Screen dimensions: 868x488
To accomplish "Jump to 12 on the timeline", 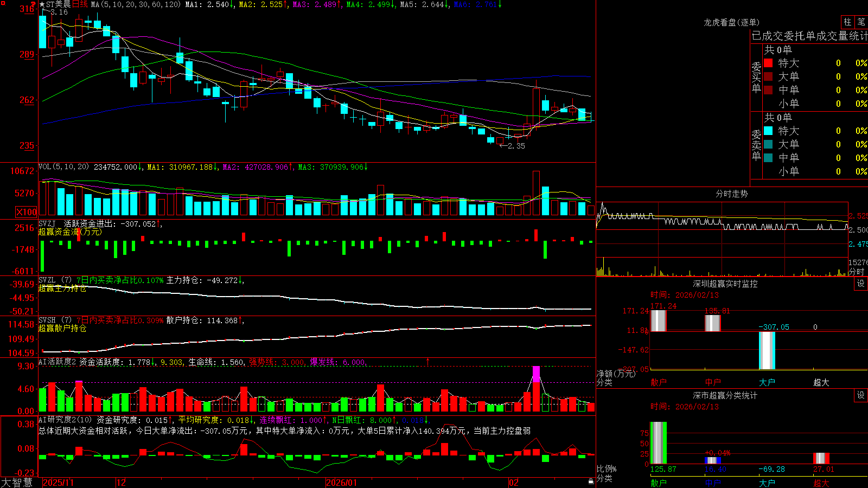I will (122, 483).
